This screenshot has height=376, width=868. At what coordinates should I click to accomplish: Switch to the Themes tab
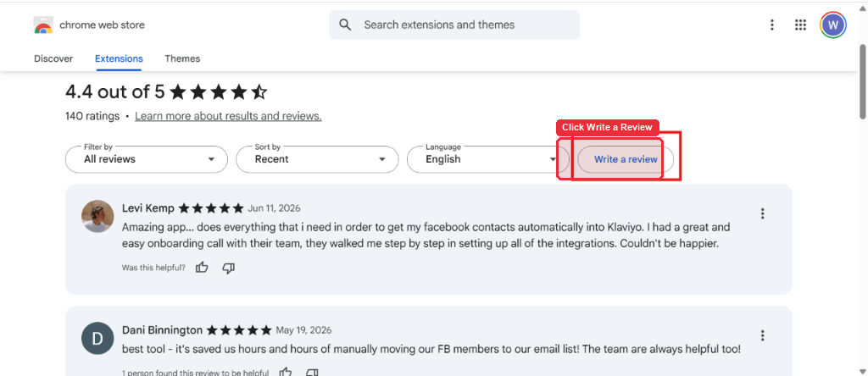(x=182, y=58)
